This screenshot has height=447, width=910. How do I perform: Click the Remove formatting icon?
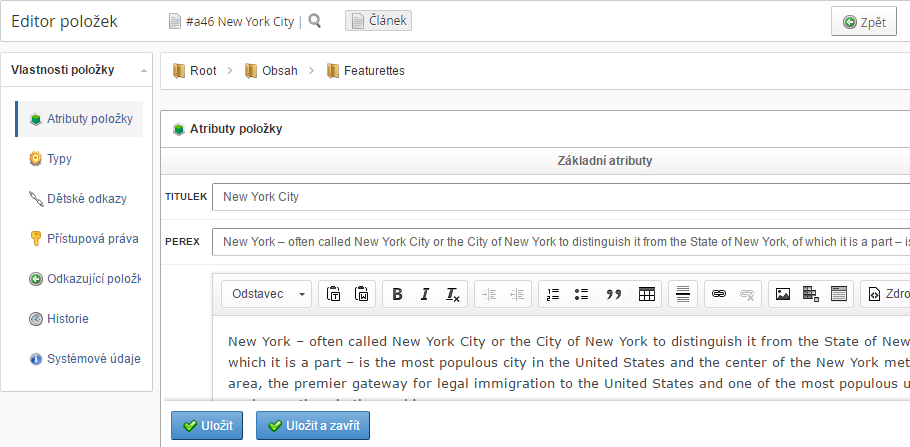453,294
